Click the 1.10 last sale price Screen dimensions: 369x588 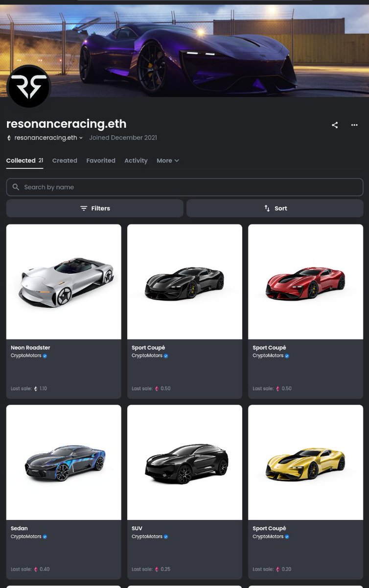(43, 389)
